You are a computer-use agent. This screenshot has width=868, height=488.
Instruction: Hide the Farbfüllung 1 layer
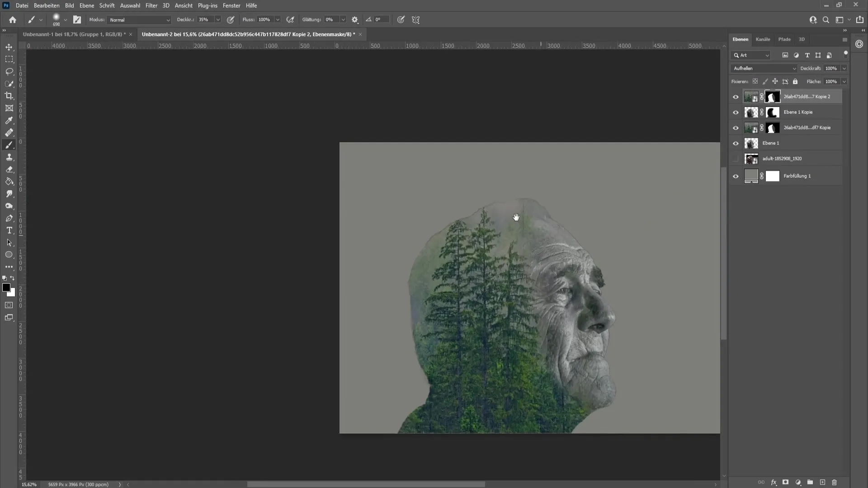(x=736, y=176)
